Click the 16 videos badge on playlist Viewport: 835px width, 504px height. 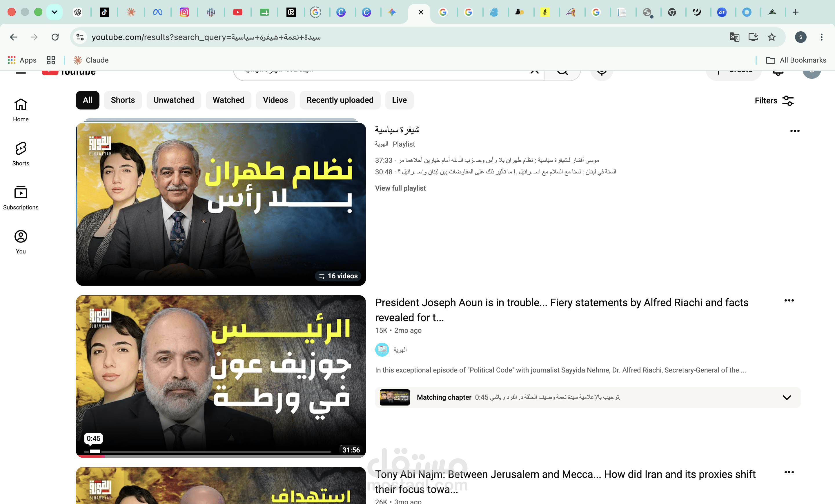pos(338,276)
